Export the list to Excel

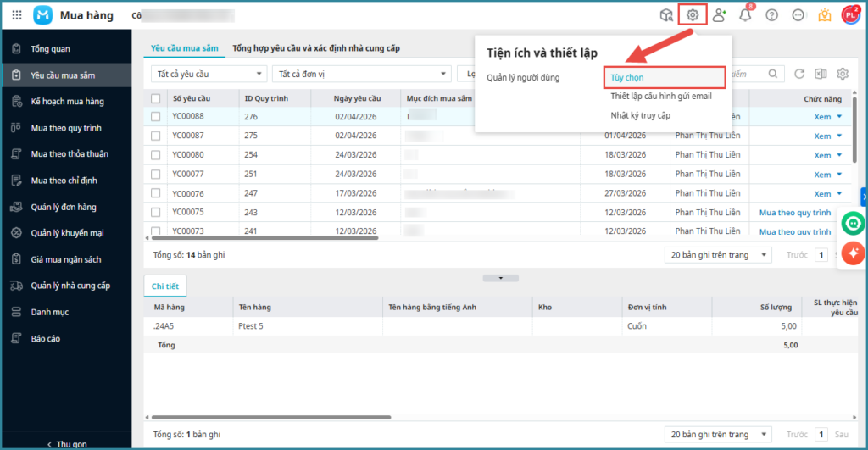pos(821,74)
